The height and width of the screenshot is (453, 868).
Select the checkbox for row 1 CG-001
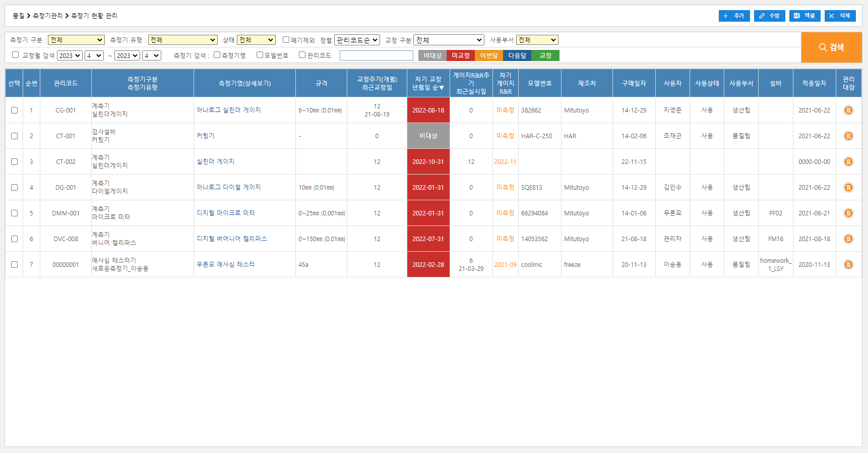pyautogui.click(x=14, y=110)
